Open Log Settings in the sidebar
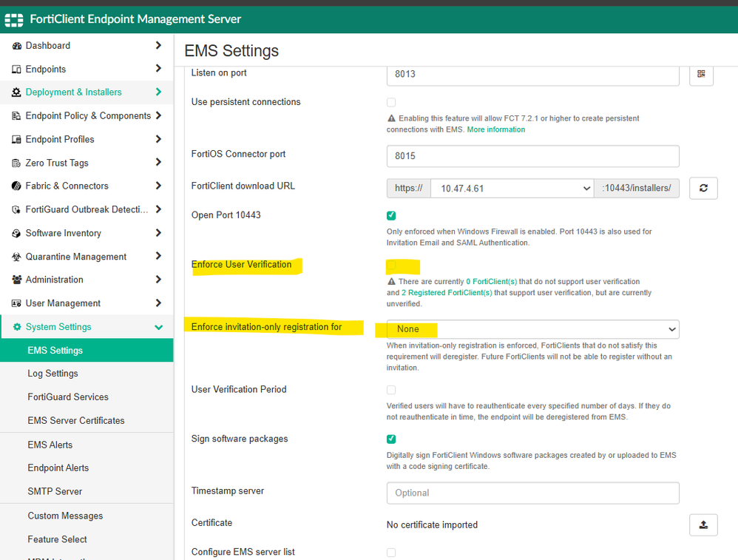Screen dimensions: 738x560 pos(53,374)
